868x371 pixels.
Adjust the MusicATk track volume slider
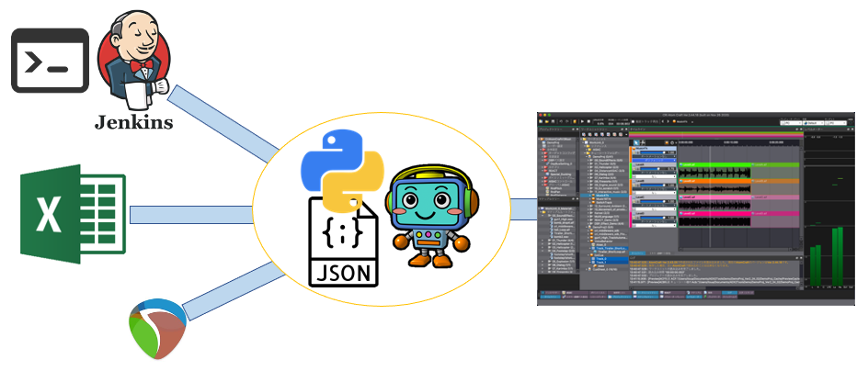click(653, 152)
